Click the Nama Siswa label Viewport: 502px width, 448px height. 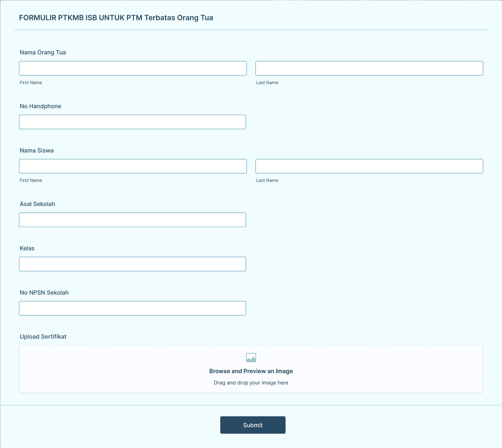click(37, 150)
